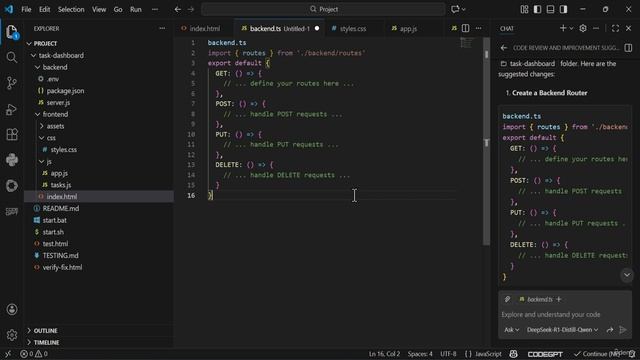Open the Selection menu
This screenshot has height=360, width=640.
71,9
